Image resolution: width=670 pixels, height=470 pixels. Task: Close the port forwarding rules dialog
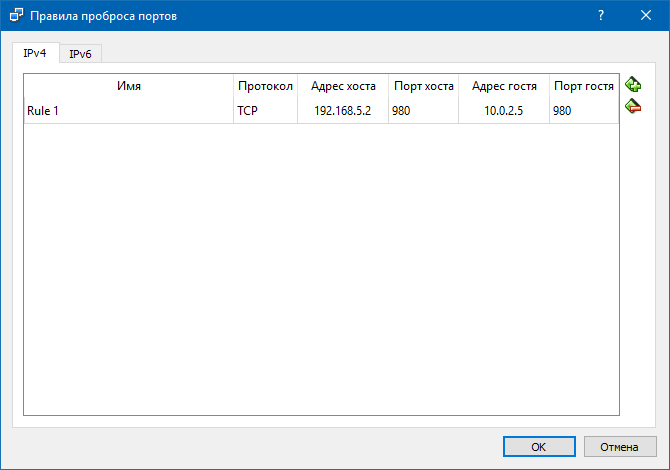645,16
